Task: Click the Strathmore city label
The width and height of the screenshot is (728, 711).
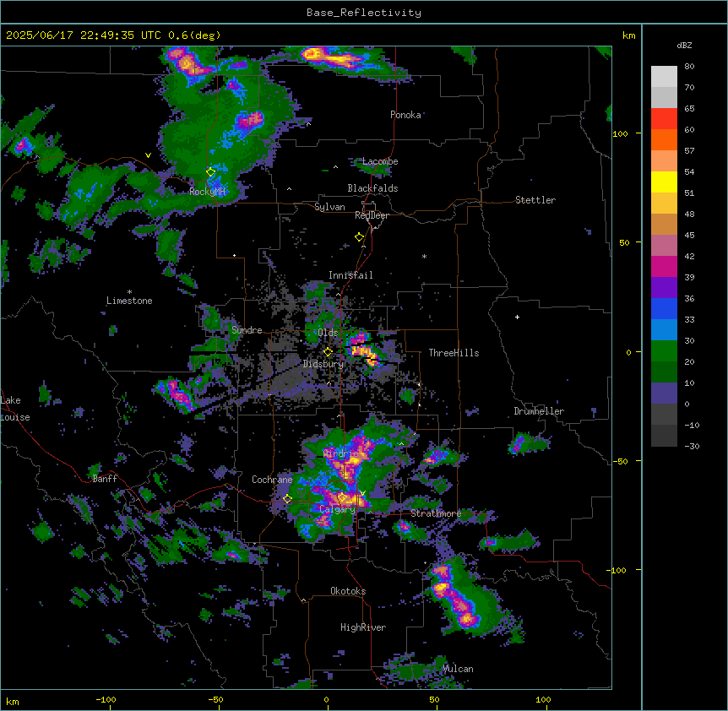Action: click(436, 513)
